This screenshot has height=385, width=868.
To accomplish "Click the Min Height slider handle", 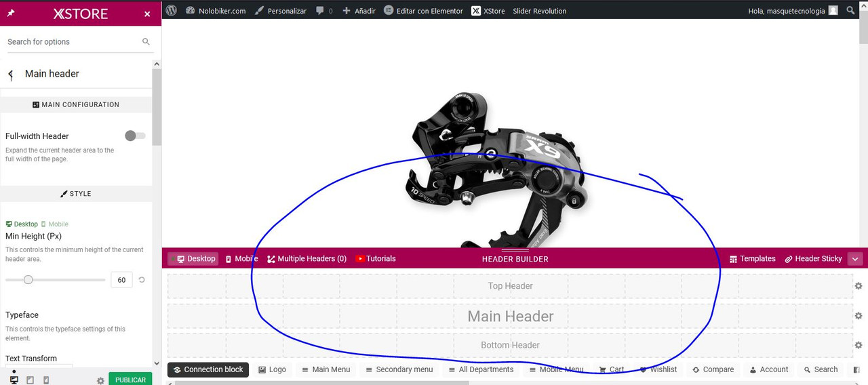I will pyautogui.click(x=28, y=279).
